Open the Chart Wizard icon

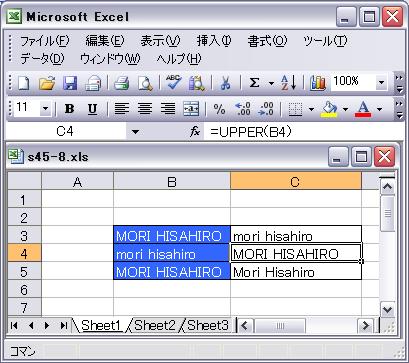(318, 83)
